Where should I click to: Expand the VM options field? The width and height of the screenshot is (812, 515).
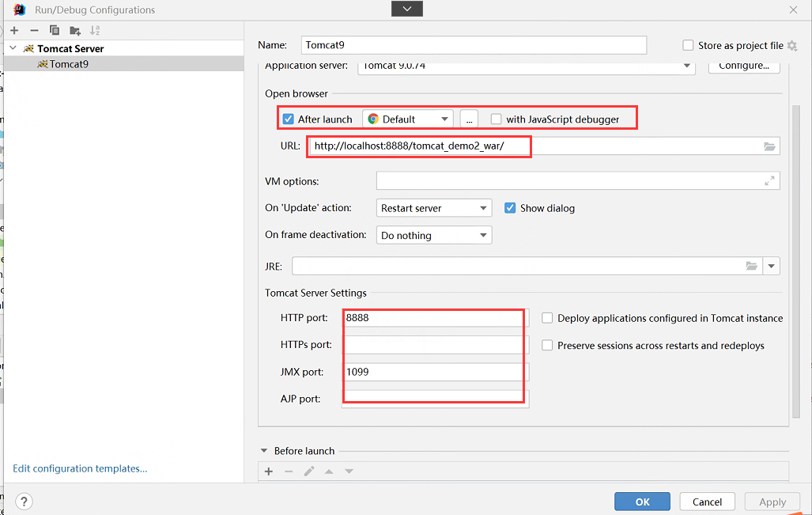coord(769,181)
